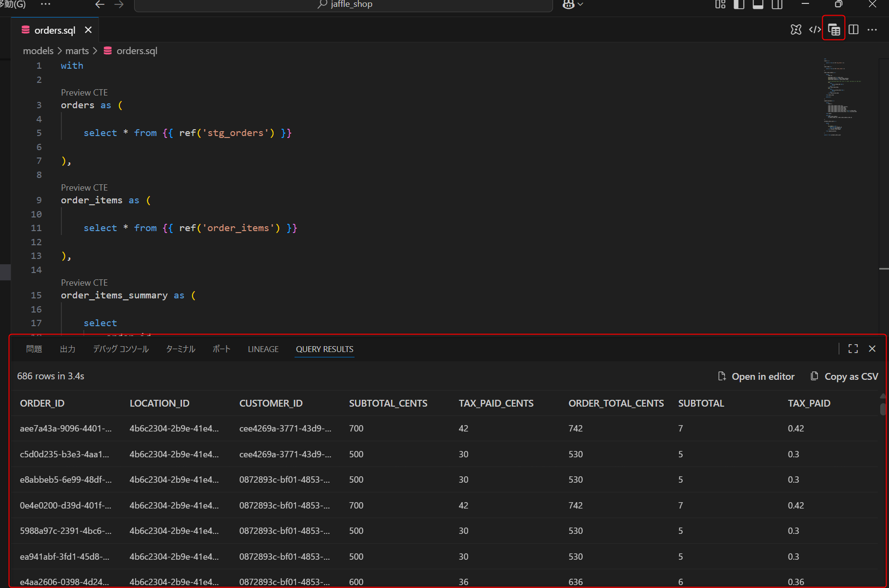This screenshot has width=889, height=588.
Task: Click Copy as CSV button
Action: click(844, 376)
